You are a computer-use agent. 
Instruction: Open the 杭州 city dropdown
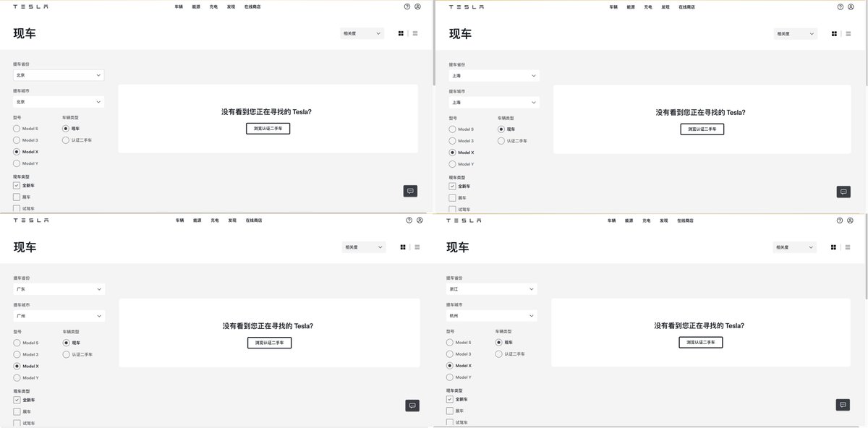pos(492,316)
